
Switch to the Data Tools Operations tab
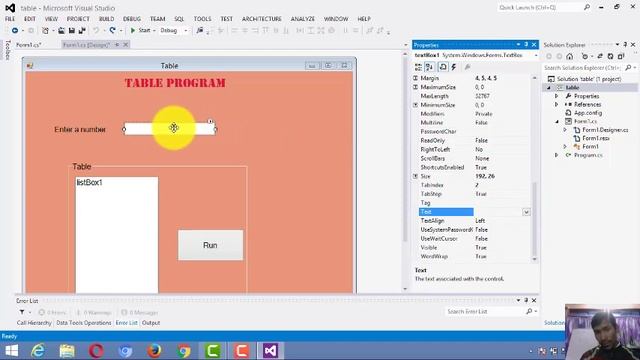[x=84, y=323]
